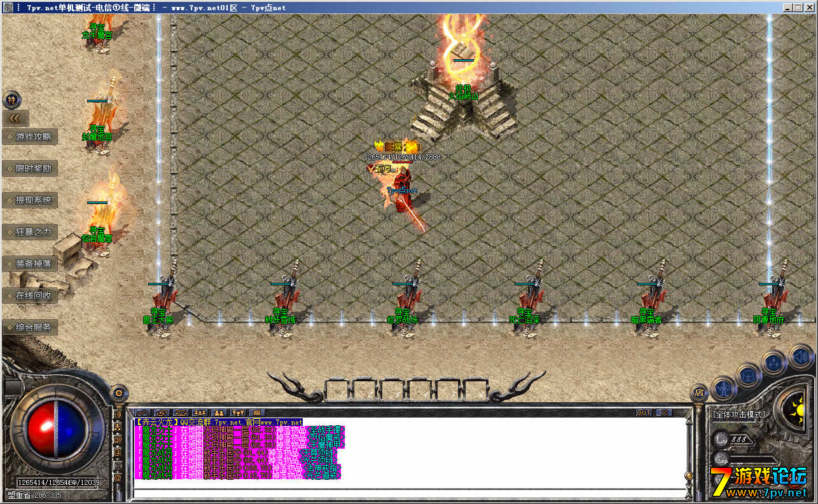Click the OUT button on chat bar
Viewport: 818px width, 504px height.
coord(644,412)
